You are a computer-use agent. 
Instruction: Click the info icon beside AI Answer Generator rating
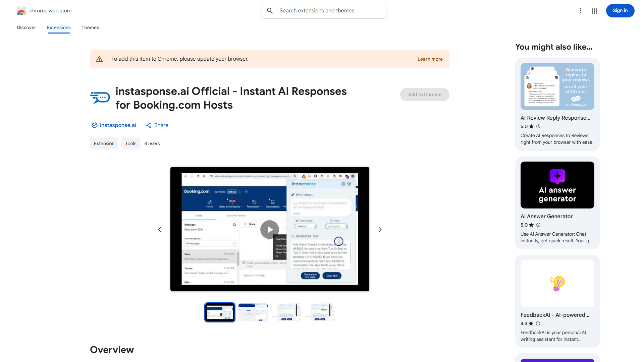(538, 225)
